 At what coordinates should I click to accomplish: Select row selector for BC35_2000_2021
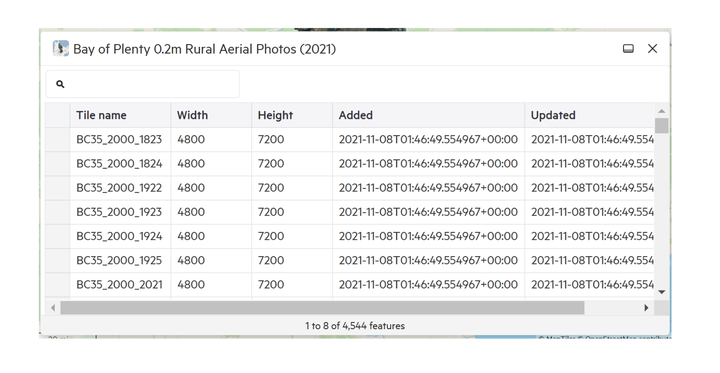click(58, 284)
